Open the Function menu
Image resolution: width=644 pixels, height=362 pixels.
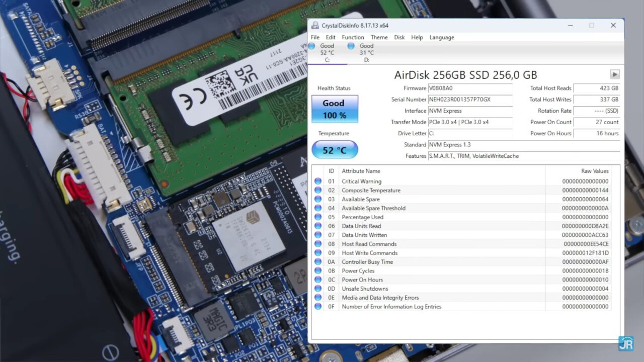click(x=353, y=37)
